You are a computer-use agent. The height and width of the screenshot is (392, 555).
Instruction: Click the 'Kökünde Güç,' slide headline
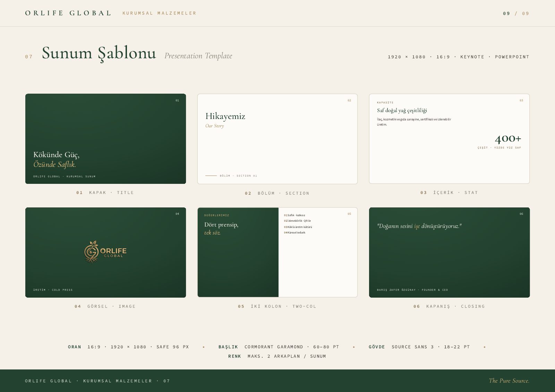57,155
